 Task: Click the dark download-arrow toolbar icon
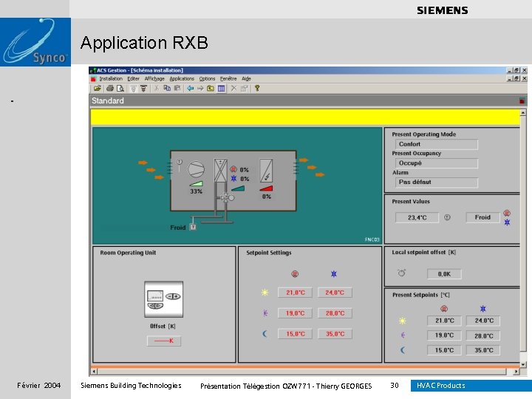point(143,89)
